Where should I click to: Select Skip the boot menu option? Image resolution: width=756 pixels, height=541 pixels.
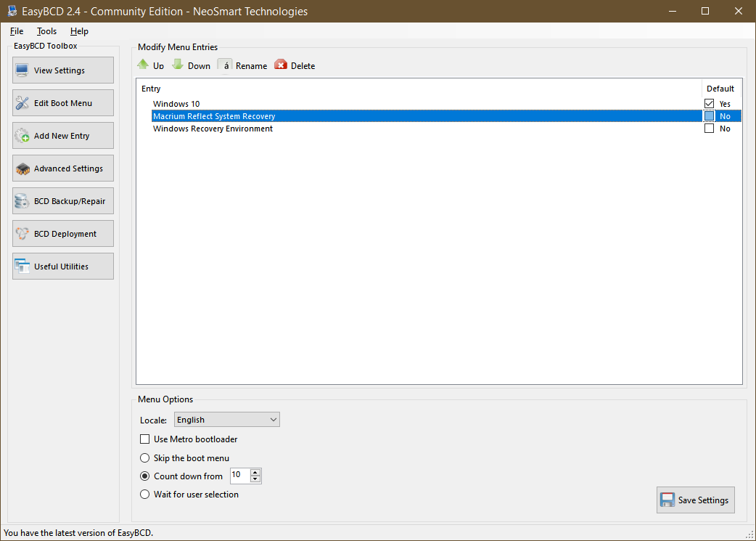pos(144,458)
